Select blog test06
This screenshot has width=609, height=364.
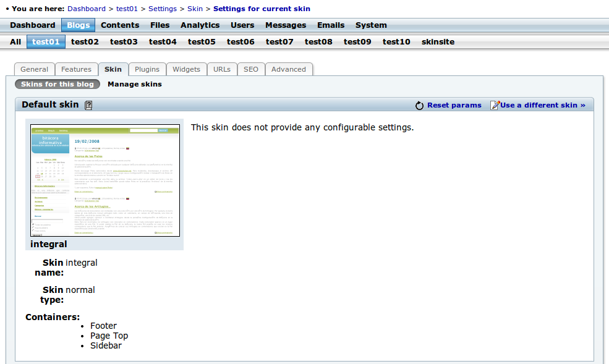pos(241,42)
